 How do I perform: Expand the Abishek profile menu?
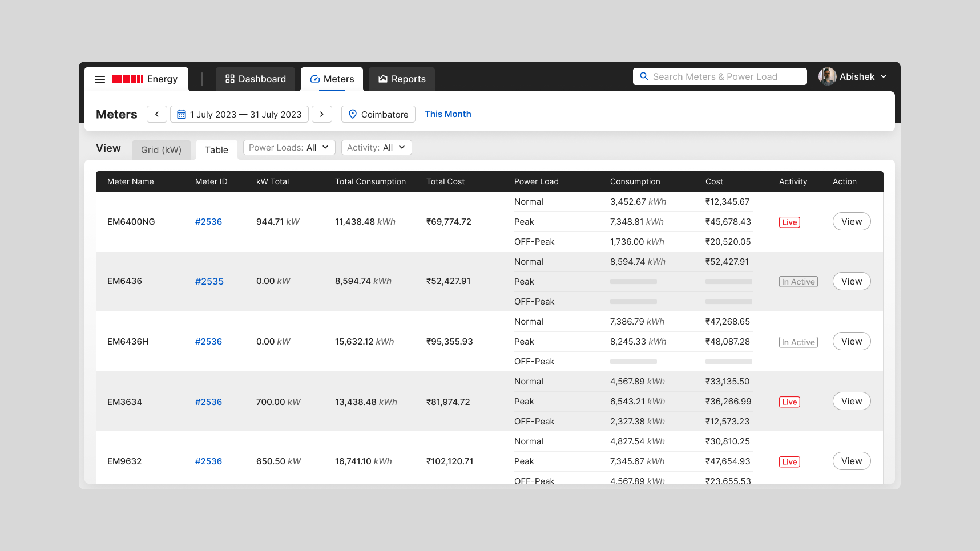point(853,76)
